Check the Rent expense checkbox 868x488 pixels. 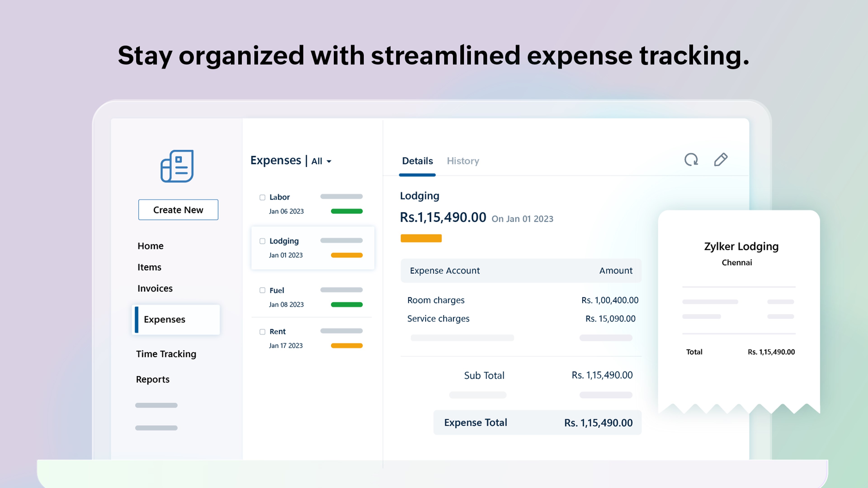click(262, 332)
